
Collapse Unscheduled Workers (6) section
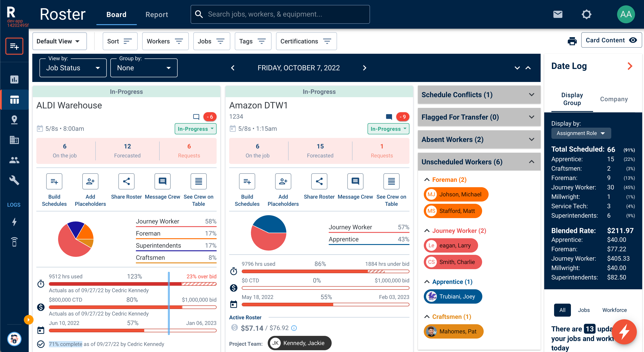tap(479, 162)
